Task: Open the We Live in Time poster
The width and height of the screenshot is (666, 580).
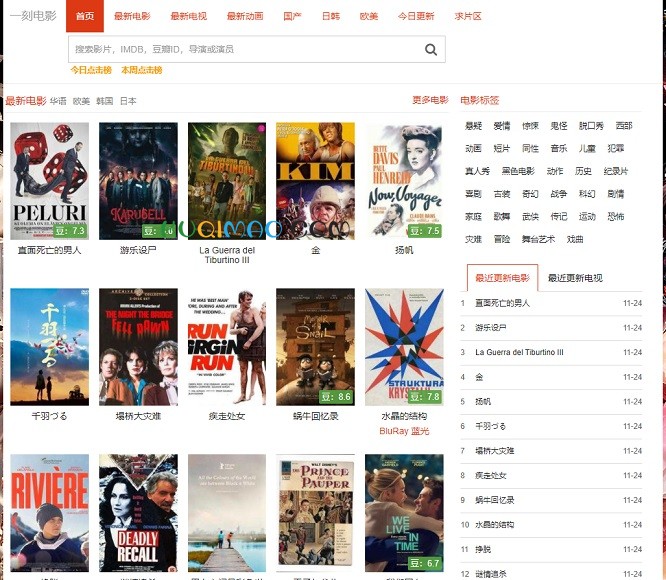Action: 404,513
